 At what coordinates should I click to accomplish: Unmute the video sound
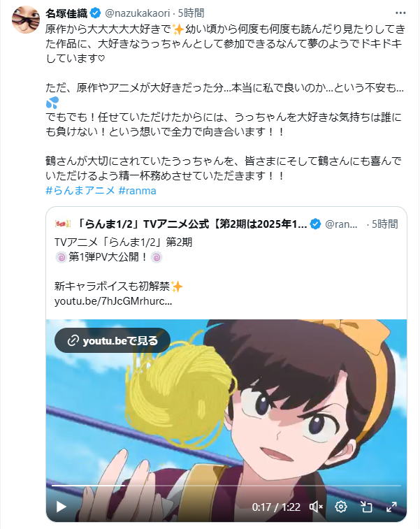(316, 507)
